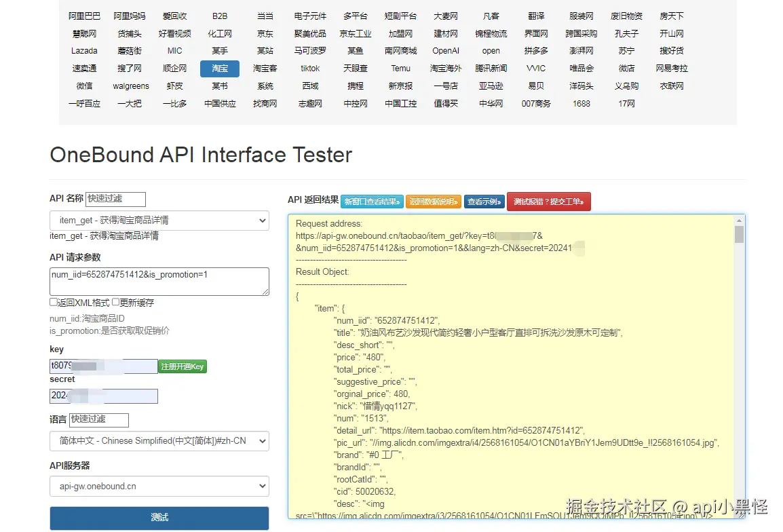
Task: Open the 阿里巴巴 platform link
Action: tap(84, 16)
